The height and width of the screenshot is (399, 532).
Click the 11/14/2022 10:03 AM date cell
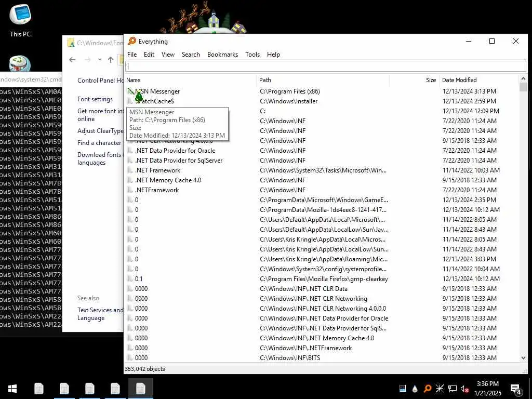coord(471,170)
